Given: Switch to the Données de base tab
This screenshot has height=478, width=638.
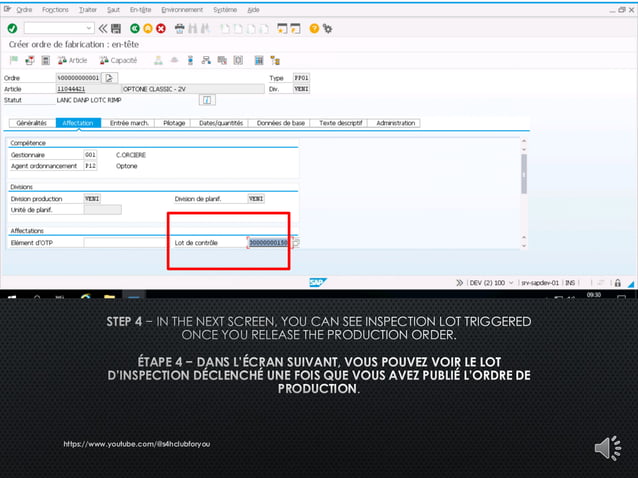Looking at the screenshot, I should point(281,123).
